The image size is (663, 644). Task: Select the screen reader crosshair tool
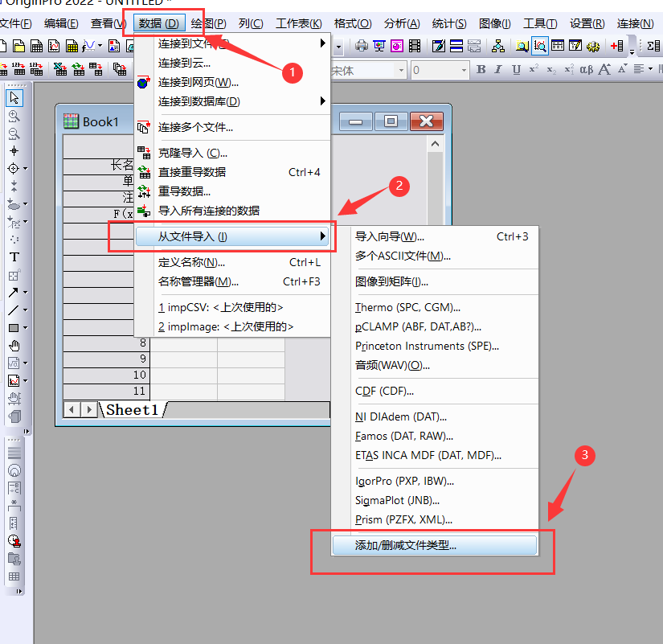[x=14, y=151]
